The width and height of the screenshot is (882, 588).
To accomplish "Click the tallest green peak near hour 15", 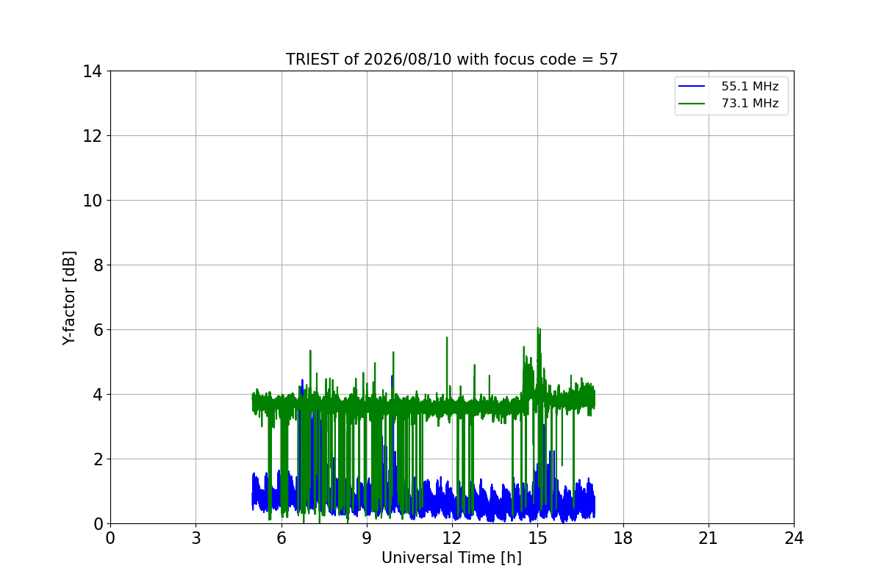I will (x=538, y=329).
